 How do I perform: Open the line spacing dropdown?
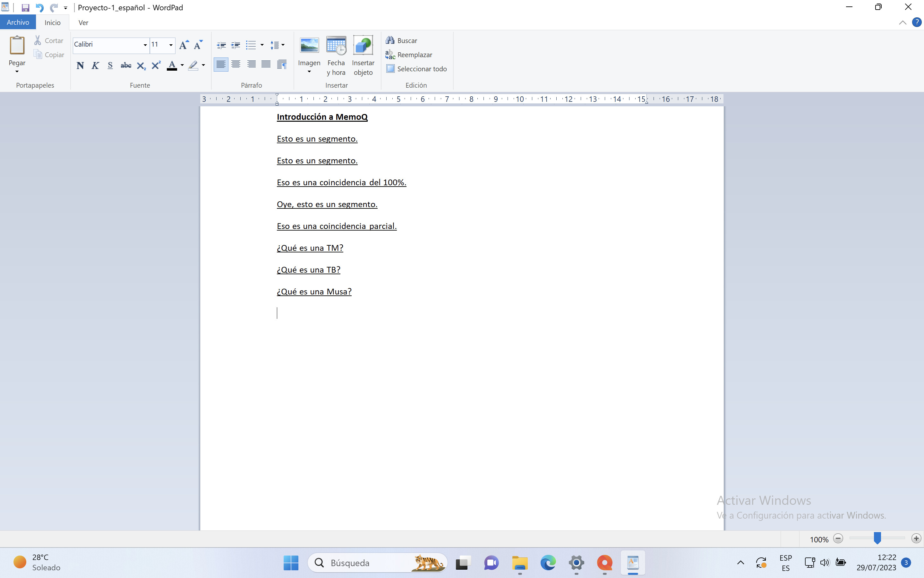(278, 45)
